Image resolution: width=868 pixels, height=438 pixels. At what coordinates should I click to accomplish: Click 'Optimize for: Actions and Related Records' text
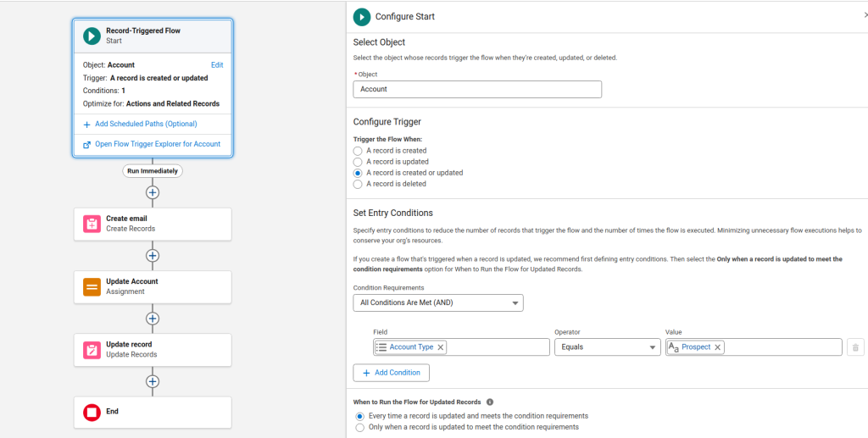pos(151,103)
